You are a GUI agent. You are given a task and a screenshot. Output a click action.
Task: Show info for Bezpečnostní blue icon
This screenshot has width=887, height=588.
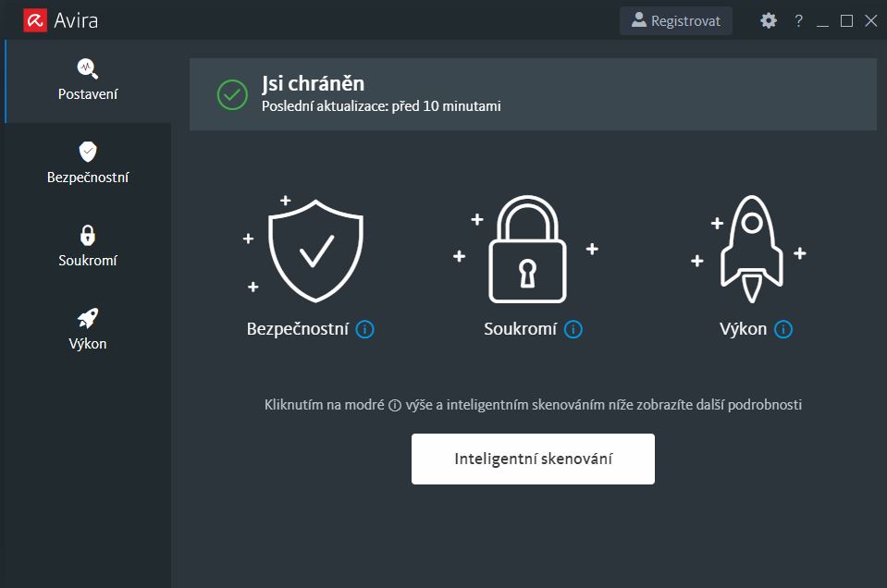pyautogui.click(x=365, y=329)
